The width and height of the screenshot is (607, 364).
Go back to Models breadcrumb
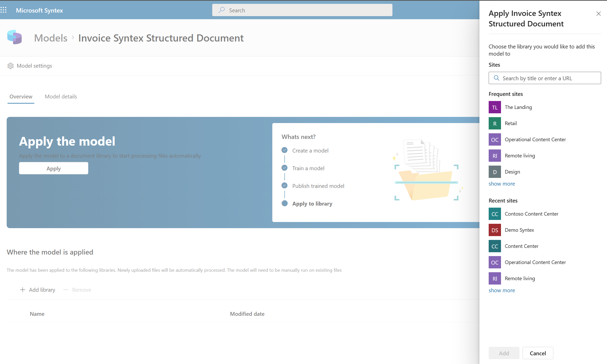click(x=51, y=38)
